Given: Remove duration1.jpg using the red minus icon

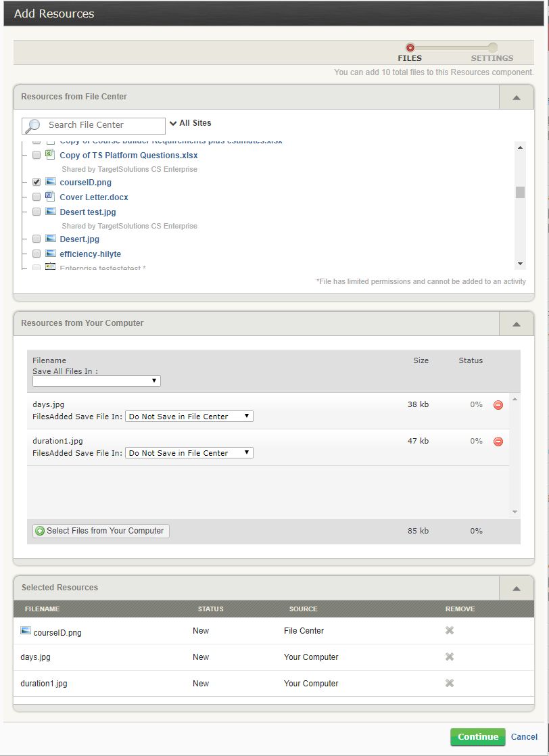Looking at the screenshot, I should click(x=498, y=442).
